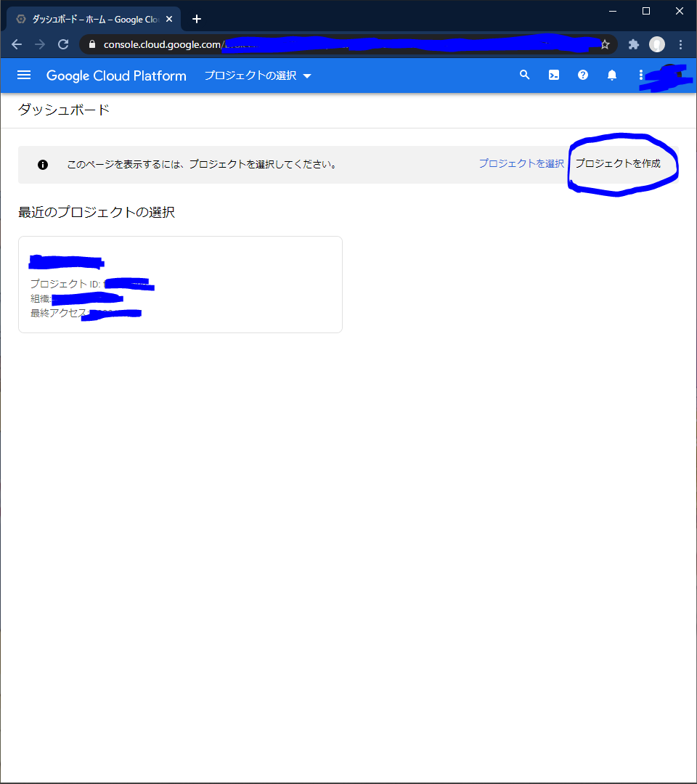Open the search icon in the top bar
The height and width of the screenshot is (784, 697).
pos(524,75)
